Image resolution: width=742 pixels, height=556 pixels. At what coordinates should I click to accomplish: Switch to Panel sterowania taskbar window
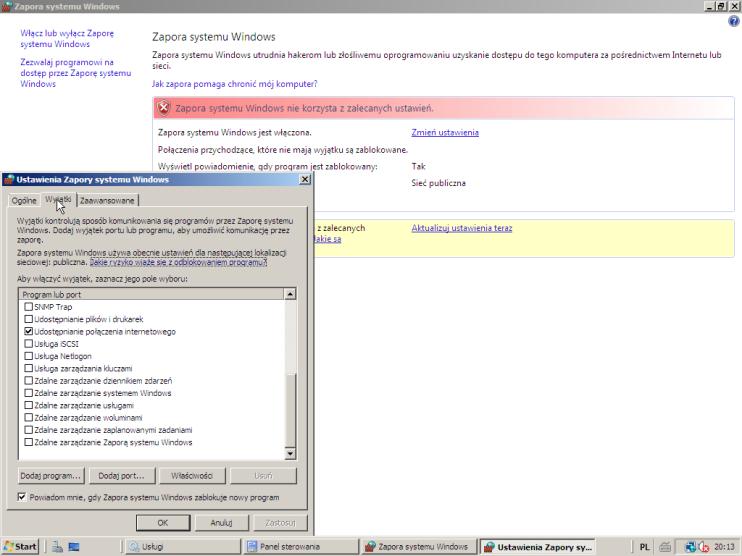(301, 547)
